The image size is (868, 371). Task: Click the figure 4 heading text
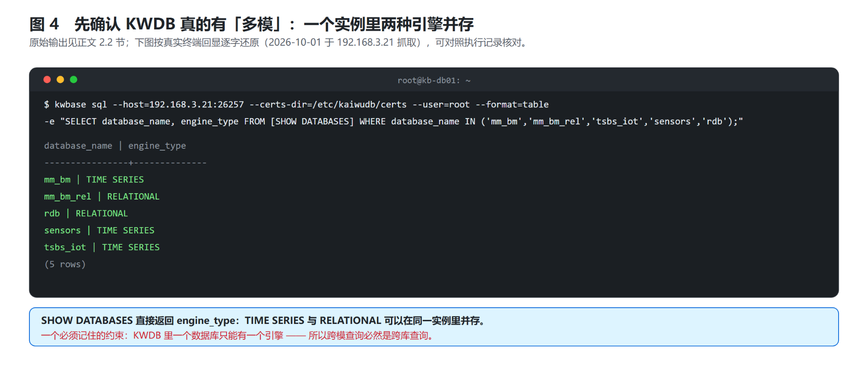251,24
